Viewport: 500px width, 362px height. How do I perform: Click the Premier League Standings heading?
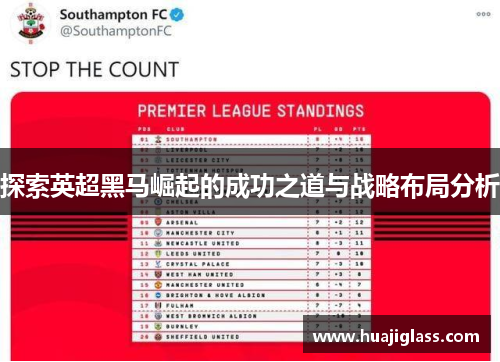point(251,111)
